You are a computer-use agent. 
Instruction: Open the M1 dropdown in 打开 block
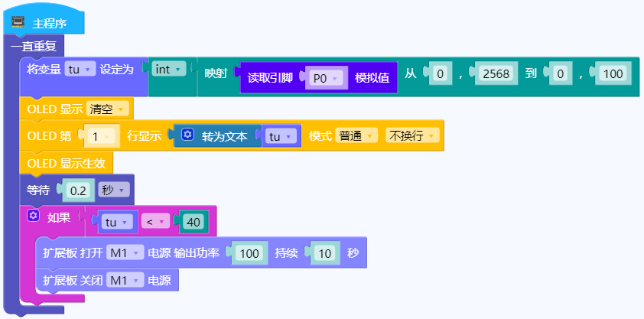pyautogui.click(x=124, y=252)
